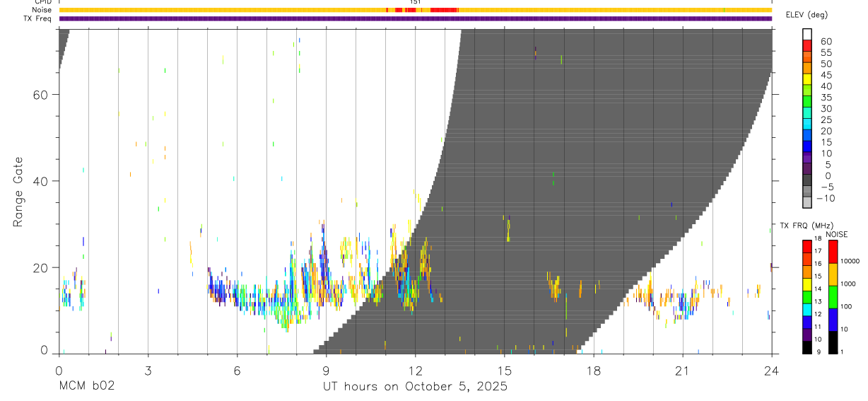Click the 12 tick on the UT hours axis
Screen dimensions: 868x401
pyautogui.click(x=415, y=370)
